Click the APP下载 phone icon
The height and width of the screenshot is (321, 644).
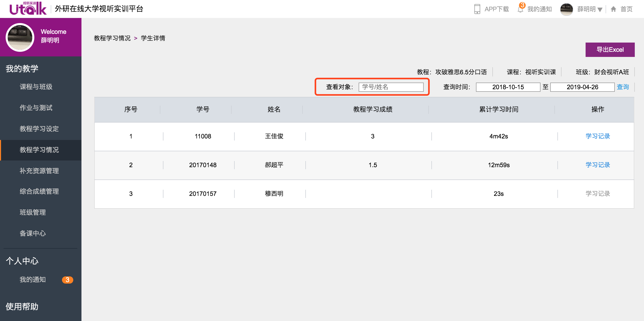click(477, 9)
